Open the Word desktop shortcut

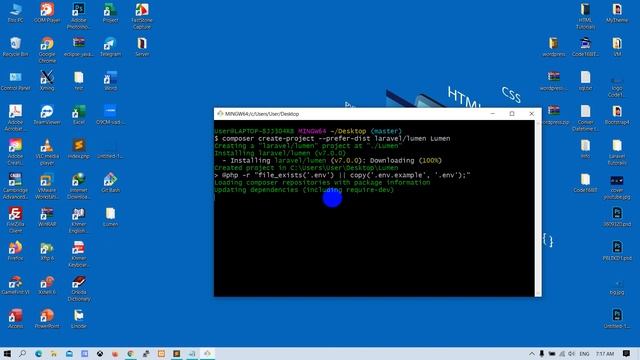(110, 80)
